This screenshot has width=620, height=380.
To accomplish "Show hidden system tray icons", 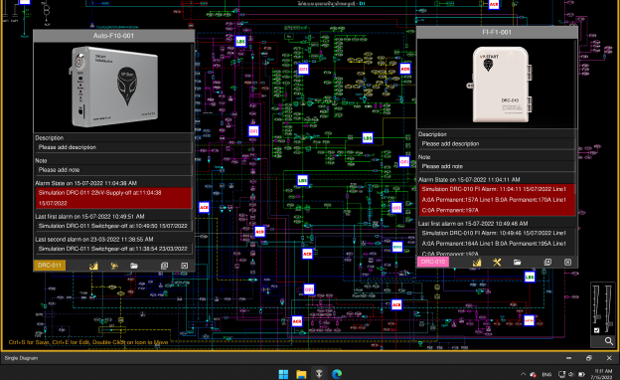I will coord(523,374).
